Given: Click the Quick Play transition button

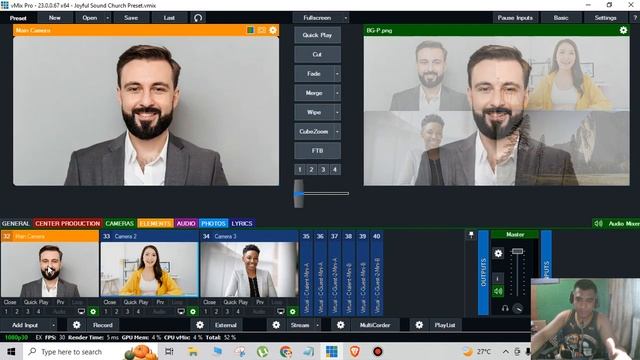Looking at the screenshot, I should pyautogui.click(x=317, y=35).
